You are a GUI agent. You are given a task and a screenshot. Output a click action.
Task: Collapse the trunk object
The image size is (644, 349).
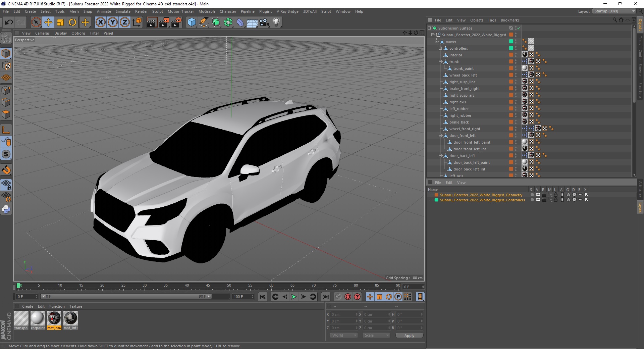pyautogui.click(x=440, y=61)
